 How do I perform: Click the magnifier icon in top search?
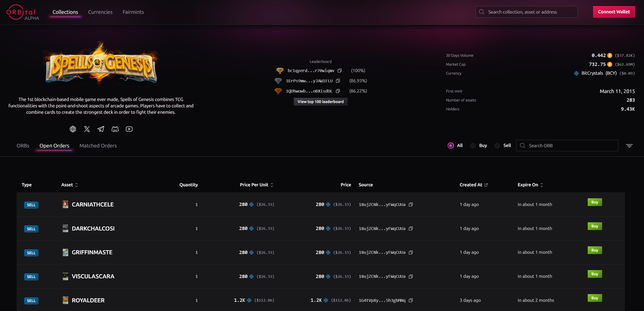click(482, 12)
